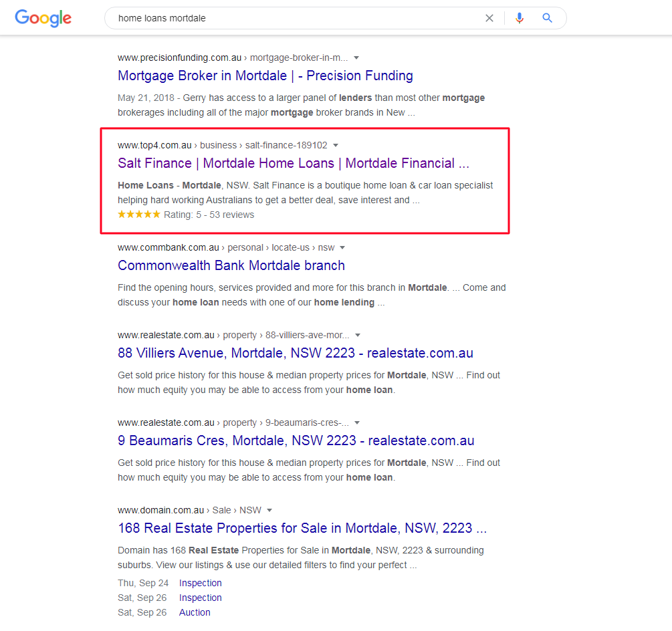
Task: Click the blue magnifier search icon
Action: [x=548, y=18]
